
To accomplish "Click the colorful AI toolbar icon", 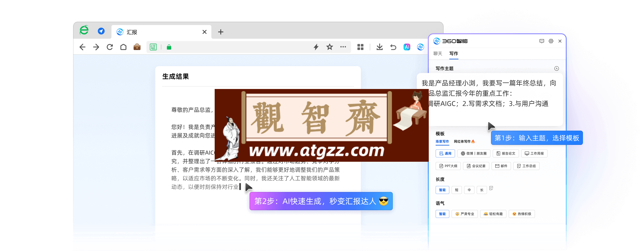I will point(407,47).
